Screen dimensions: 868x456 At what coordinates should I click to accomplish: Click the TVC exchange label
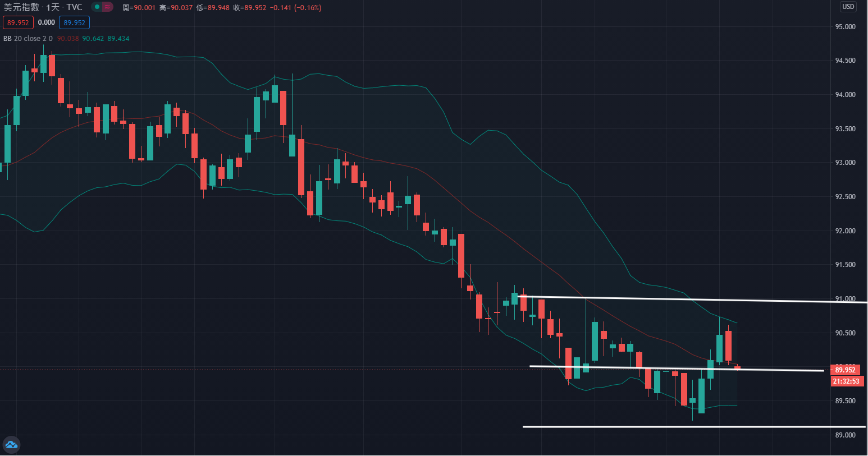(74, 7)
